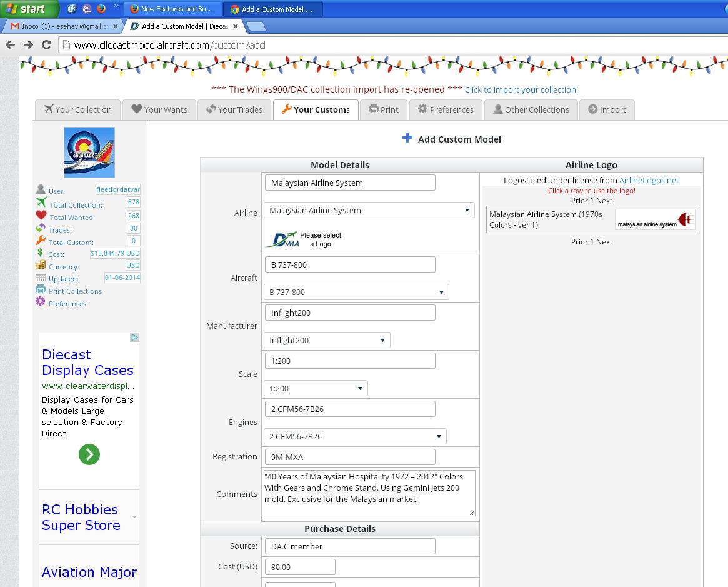Click the Total Custom wrench icon

pyautogui.click(x=41, y=240)
